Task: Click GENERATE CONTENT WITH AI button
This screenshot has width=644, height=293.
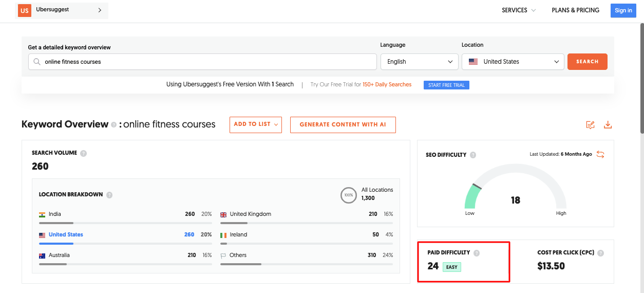Action: coord(343,124)
